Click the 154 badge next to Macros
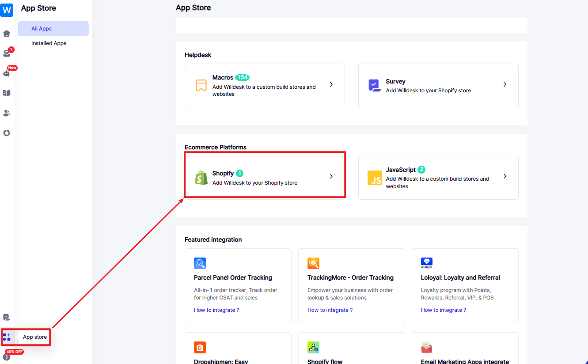 point(242,77)
